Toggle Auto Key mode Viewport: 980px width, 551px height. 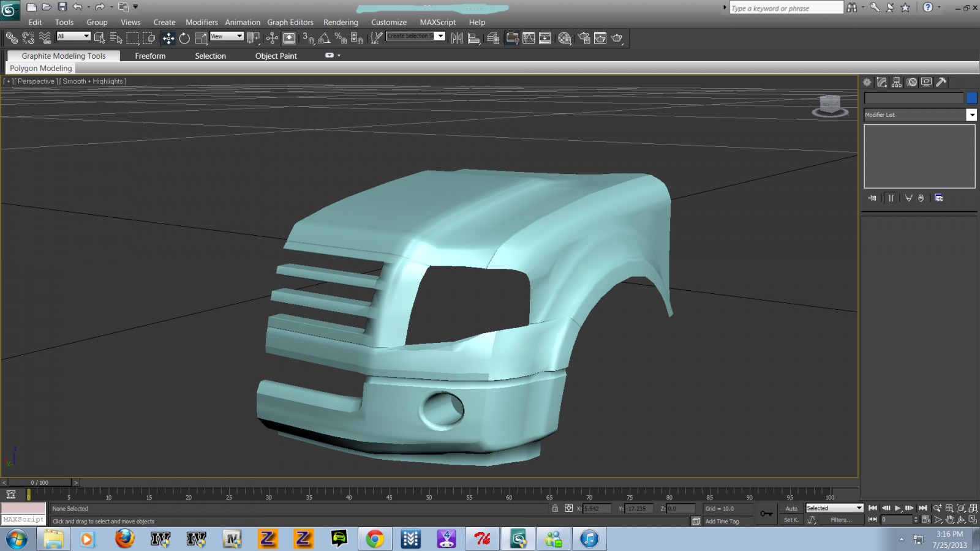791,508
